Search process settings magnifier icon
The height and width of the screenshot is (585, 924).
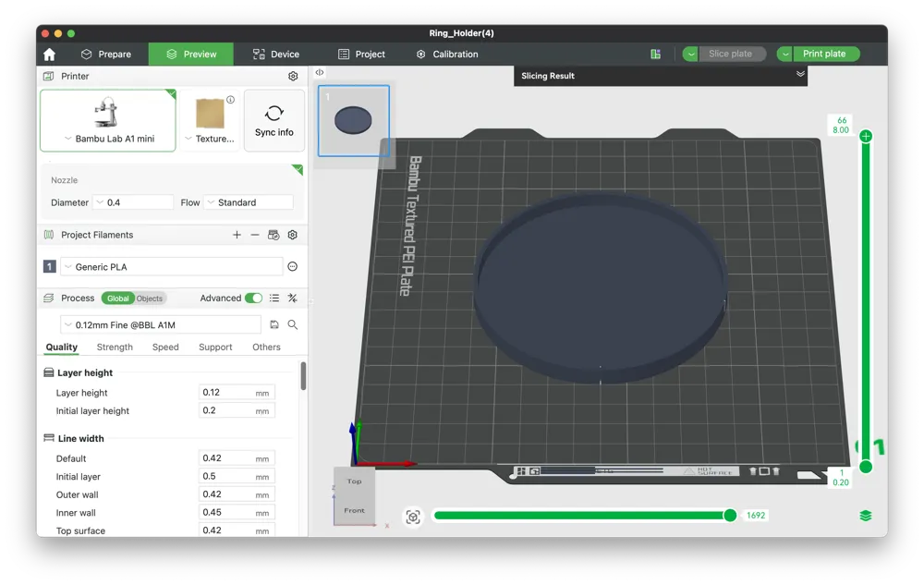pyautogui.click(x=292, y=324)
